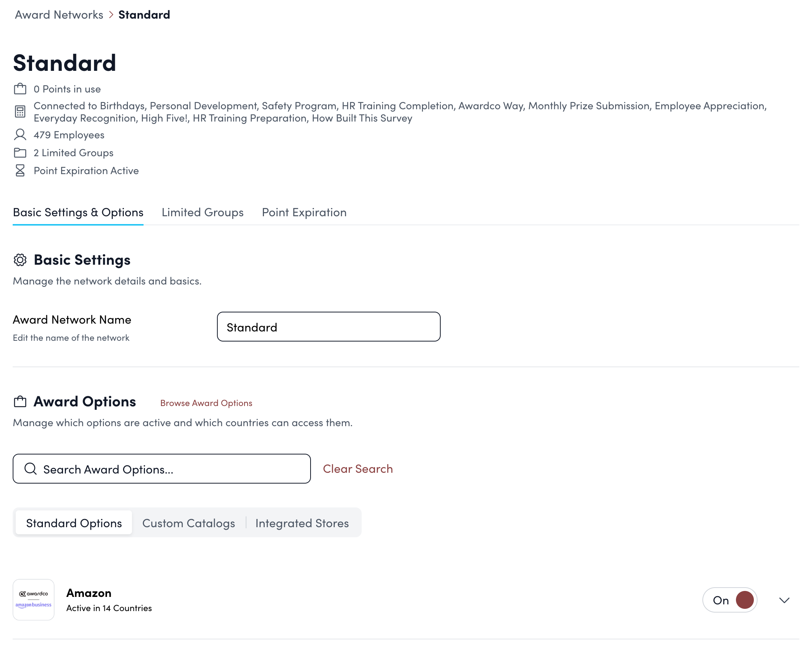The image size is (812, 645).
Task: Open the Point Expiration tab
Action: click(x=304, y=212)
